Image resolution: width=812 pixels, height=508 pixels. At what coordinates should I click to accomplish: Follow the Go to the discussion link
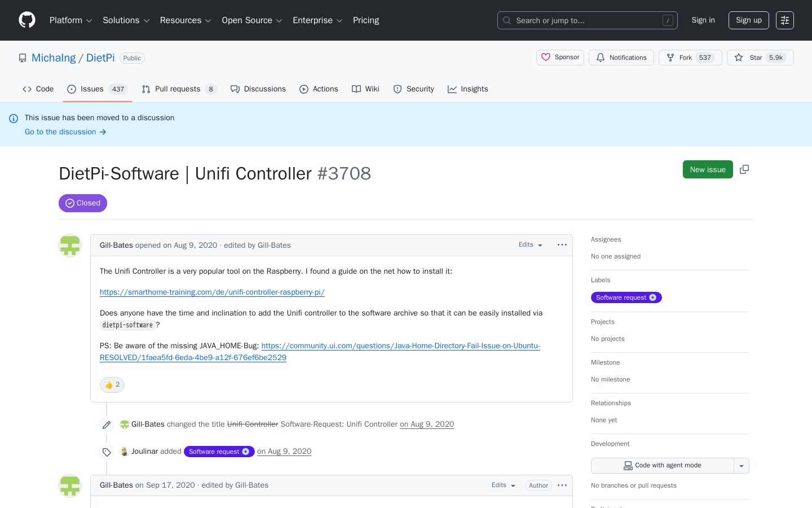pos(65,132)
